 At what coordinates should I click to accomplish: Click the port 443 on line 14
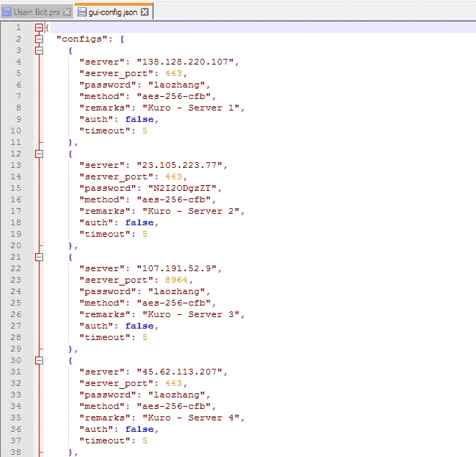pyautogui.click(x=174, y=176)
